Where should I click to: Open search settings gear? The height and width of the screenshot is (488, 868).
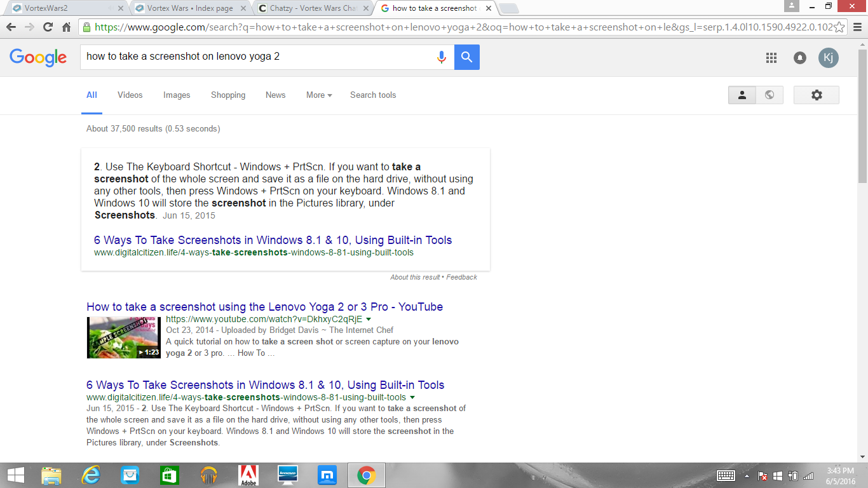click(817, 95)
